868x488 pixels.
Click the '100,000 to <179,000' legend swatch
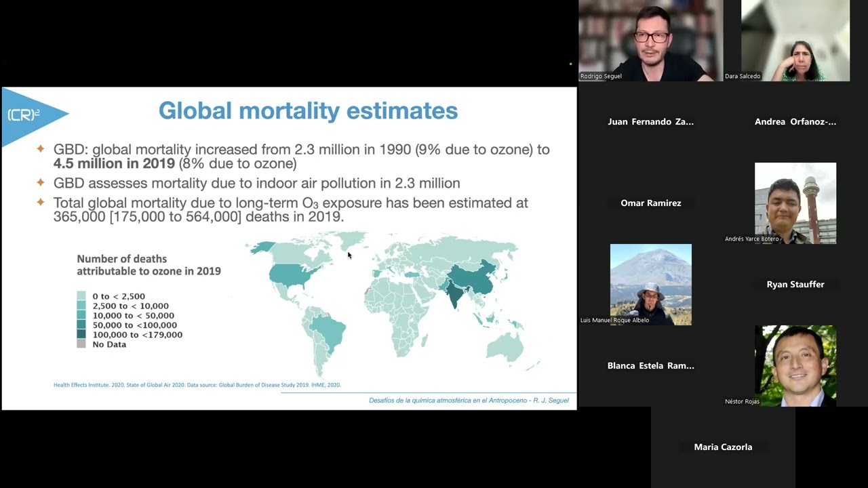81,334
